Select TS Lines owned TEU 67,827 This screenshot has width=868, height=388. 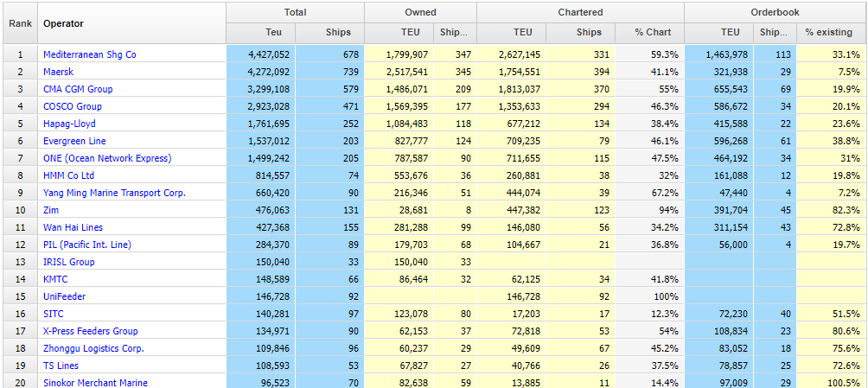[399, 366]
